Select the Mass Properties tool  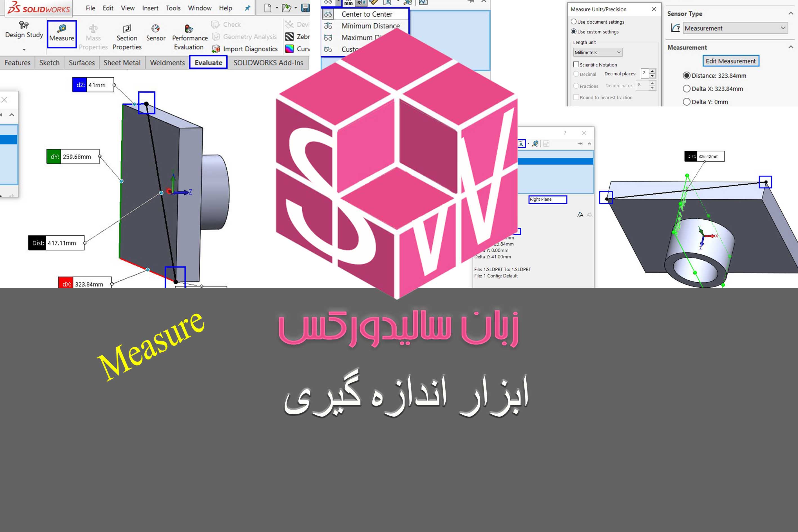coord(93,36)
